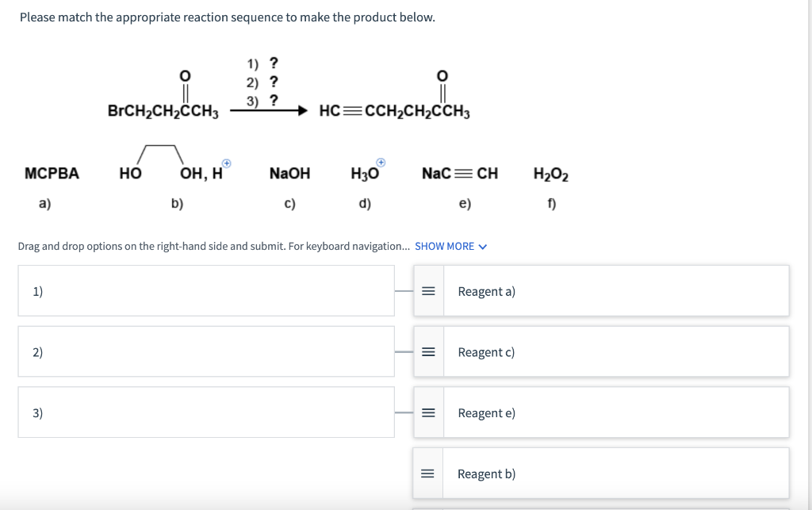This screenshot has width=812, height=510.
Task: Select drop zone for step 3)
Action: tap(206, 412)
